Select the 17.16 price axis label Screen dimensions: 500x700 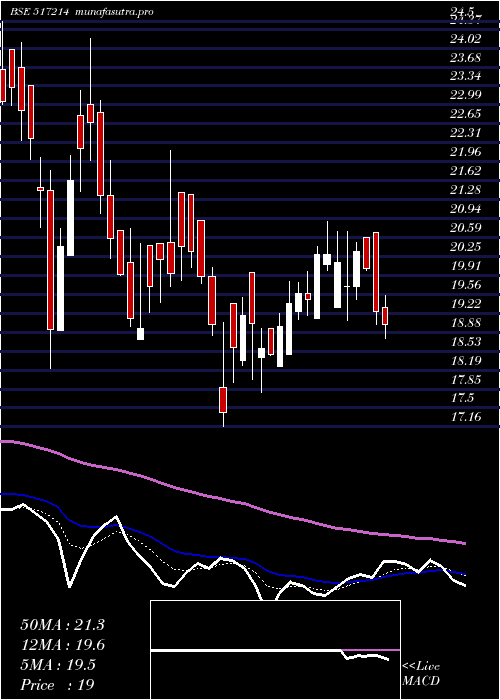click(466, 418)
